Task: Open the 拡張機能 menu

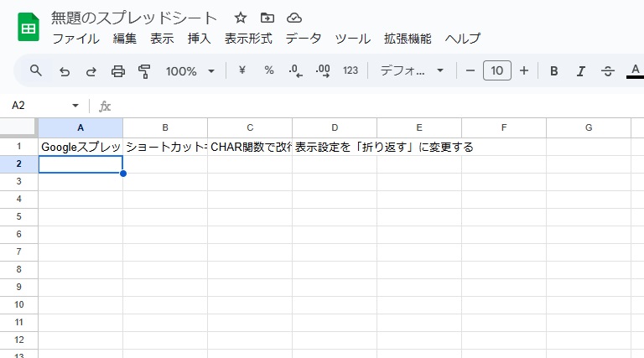Action: click(x=408, y=39)
